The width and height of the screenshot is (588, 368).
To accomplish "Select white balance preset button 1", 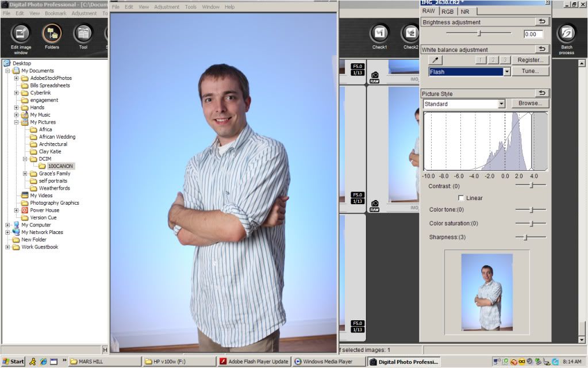I will pyautogui.click(x=481, y=60).
